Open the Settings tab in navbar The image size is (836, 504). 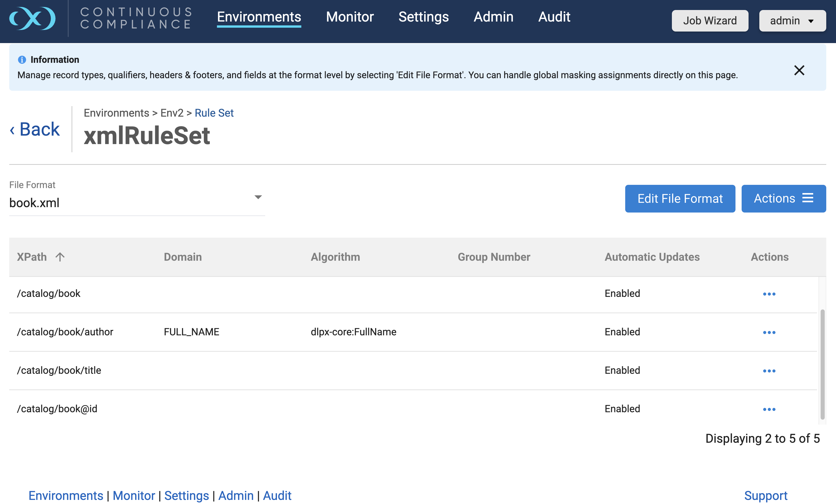(x=423, y=17)
